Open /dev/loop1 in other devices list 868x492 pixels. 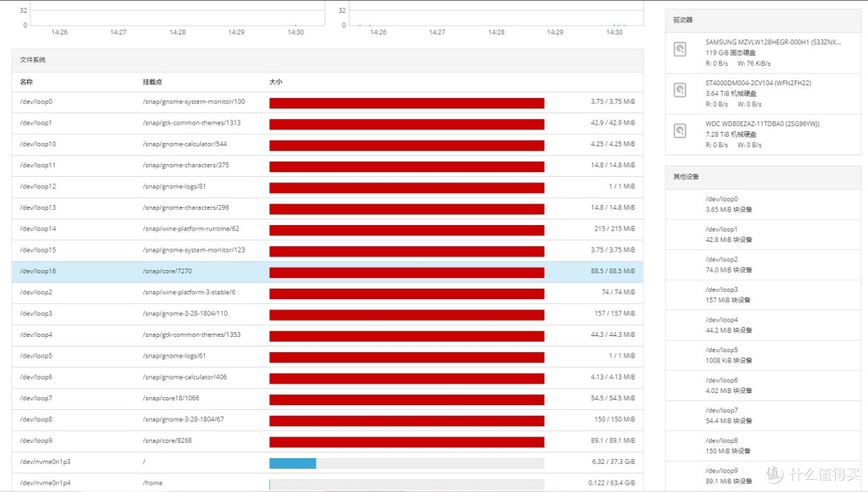point(763,235)
